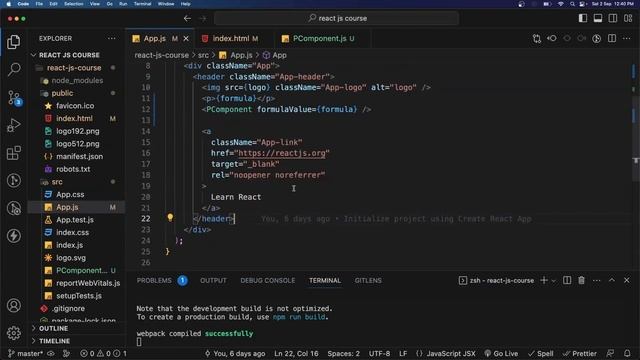Go back with the navigation arrow
640x360 pixels.
coord(187,18)
